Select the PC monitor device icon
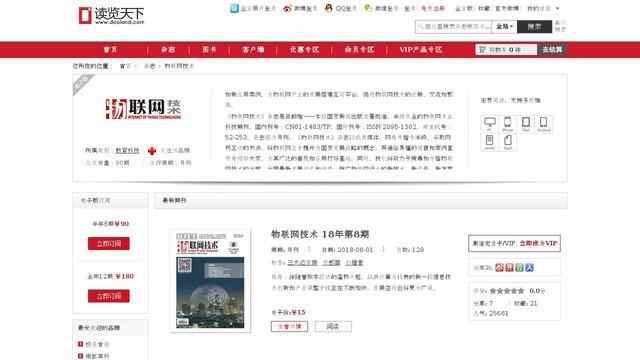This screenshot has height=360, width=640. tap(489, 123)
